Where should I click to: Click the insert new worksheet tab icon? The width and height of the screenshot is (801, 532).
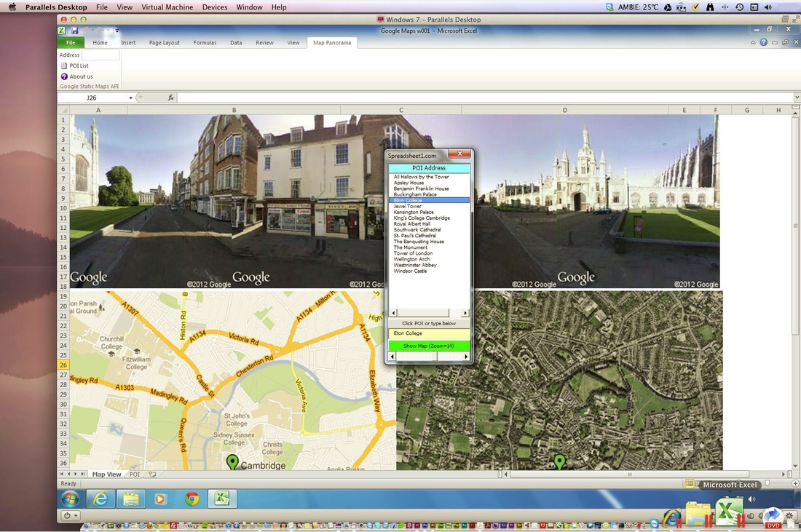[152, 475]
